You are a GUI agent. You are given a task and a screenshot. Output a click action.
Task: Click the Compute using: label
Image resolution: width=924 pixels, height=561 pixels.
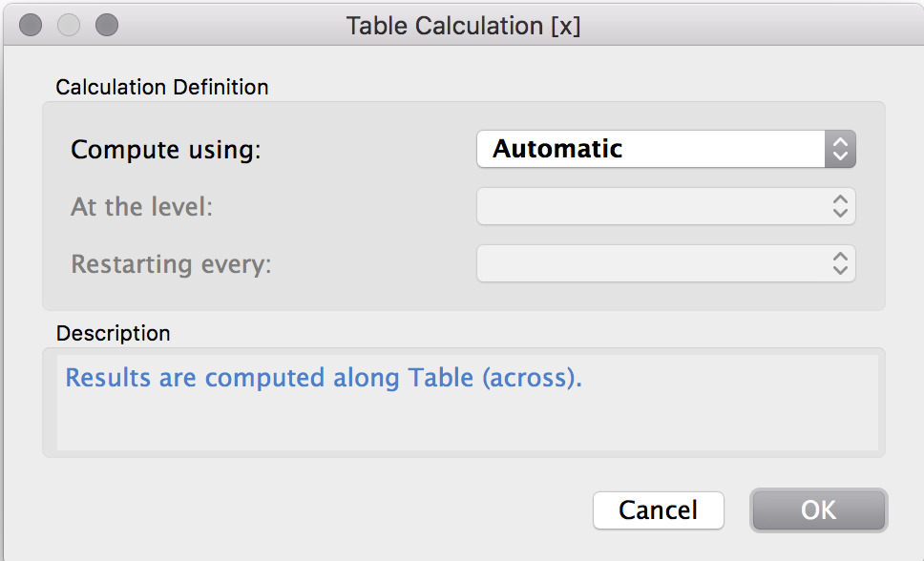[x=165, y=150]
